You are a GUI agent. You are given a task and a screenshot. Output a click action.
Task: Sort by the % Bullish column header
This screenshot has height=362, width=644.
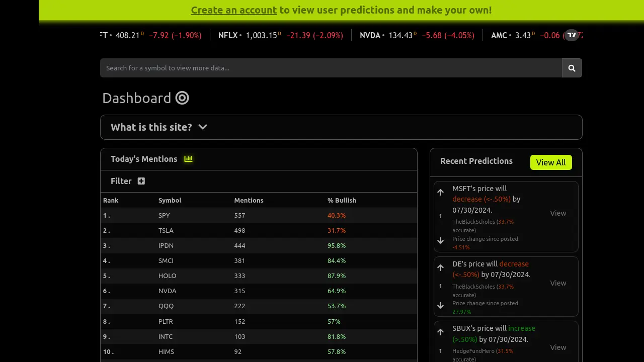pos(342,200)
